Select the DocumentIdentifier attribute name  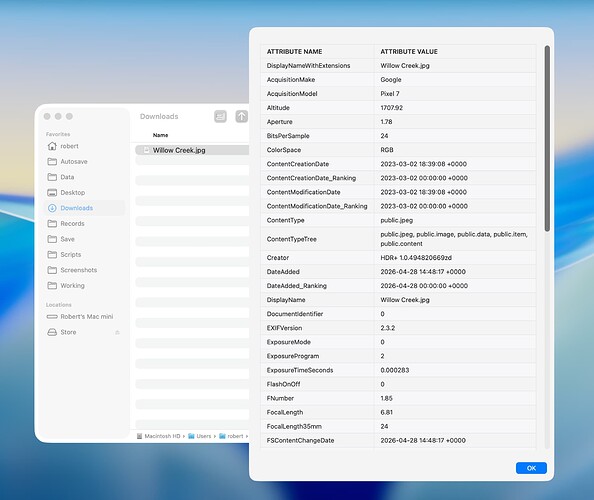[295, 314]
